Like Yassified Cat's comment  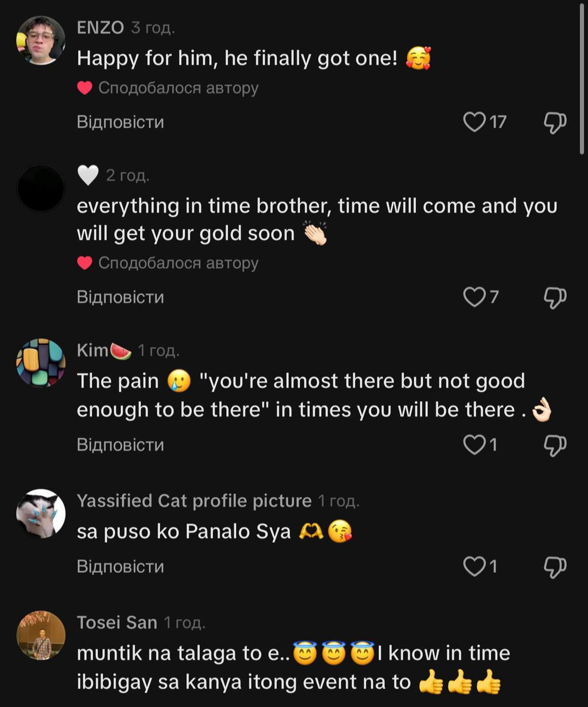474,567
